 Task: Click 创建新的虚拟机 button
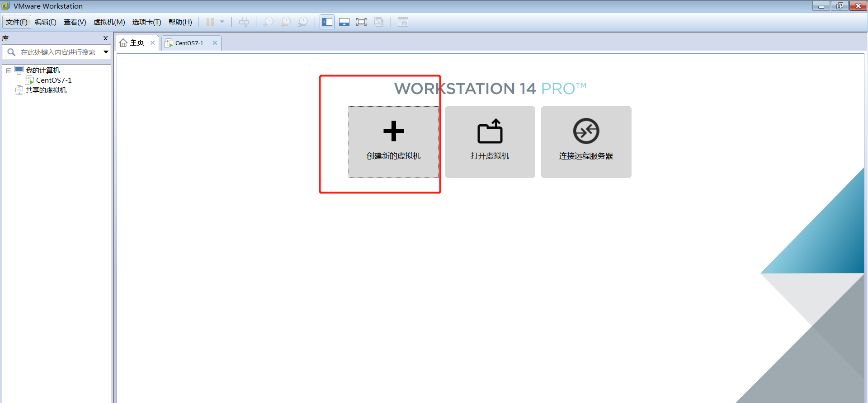[394, 142]
